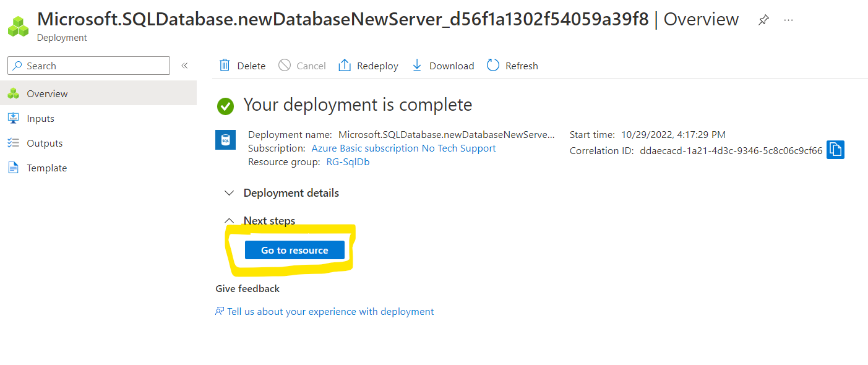868x365 pixels.
Task: Click the green deployment complete checkmark
Action: tap(226, 106)
